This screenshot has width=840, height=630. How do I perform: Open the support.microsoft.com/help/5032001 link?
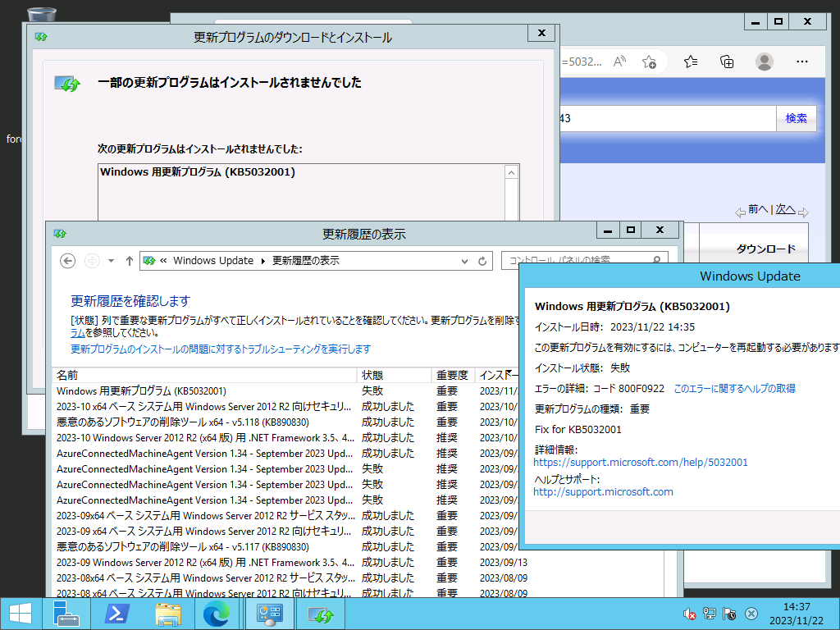[641, 462]
